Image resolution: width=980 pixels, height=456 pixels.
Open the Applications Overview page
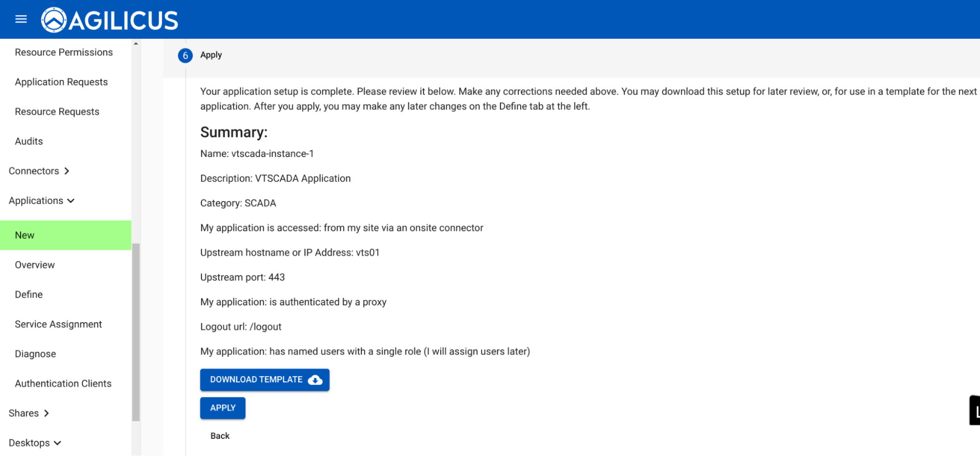click(x=35, y=265)
